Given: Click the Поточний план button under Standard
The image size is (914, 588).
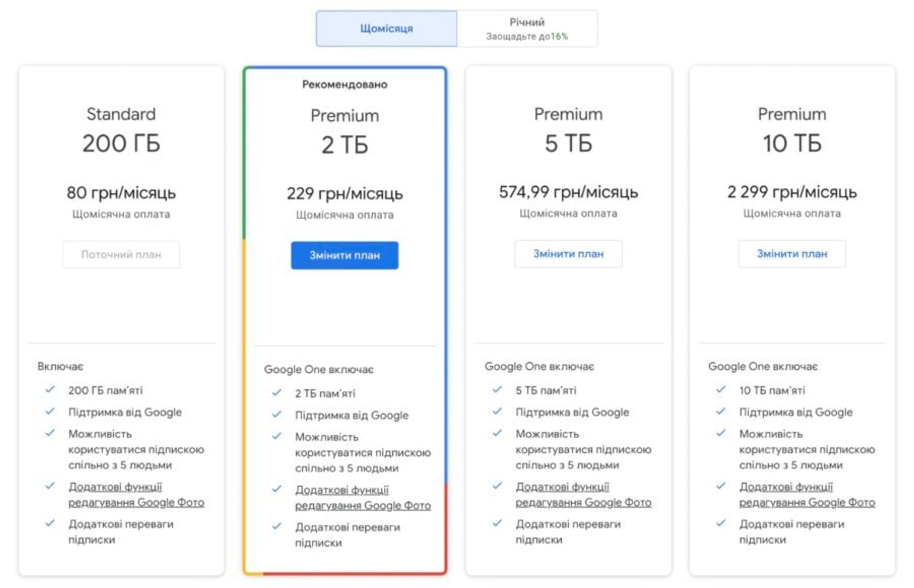Looking at the screenshot, I should coord(121,254).
